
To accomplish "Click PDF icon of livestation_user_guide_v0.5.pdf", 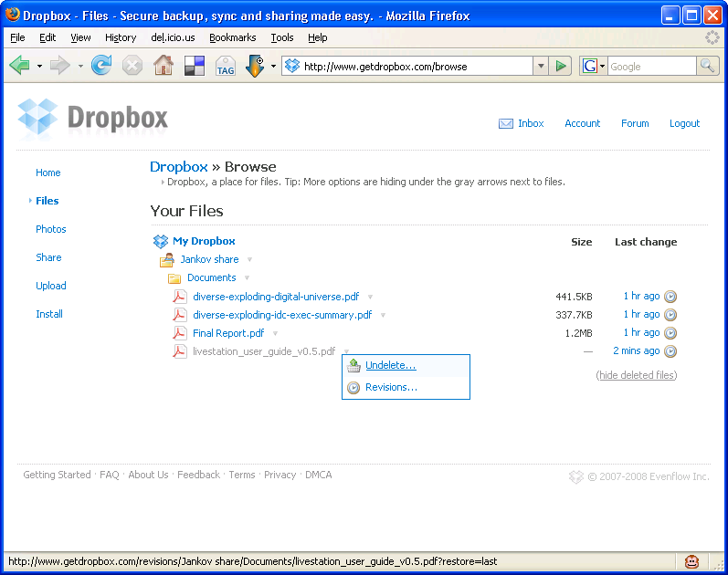I will point(180,351).
